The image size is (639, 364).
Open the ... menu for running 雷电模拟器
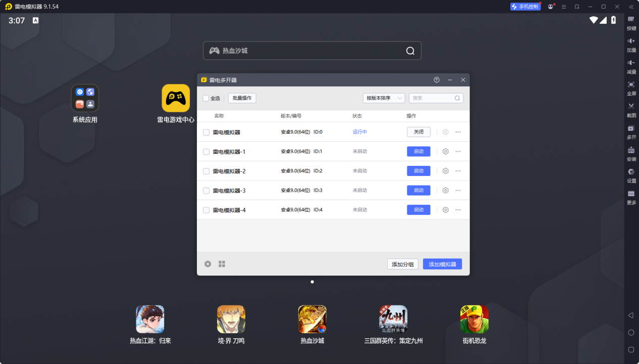[x=458, y=132]
